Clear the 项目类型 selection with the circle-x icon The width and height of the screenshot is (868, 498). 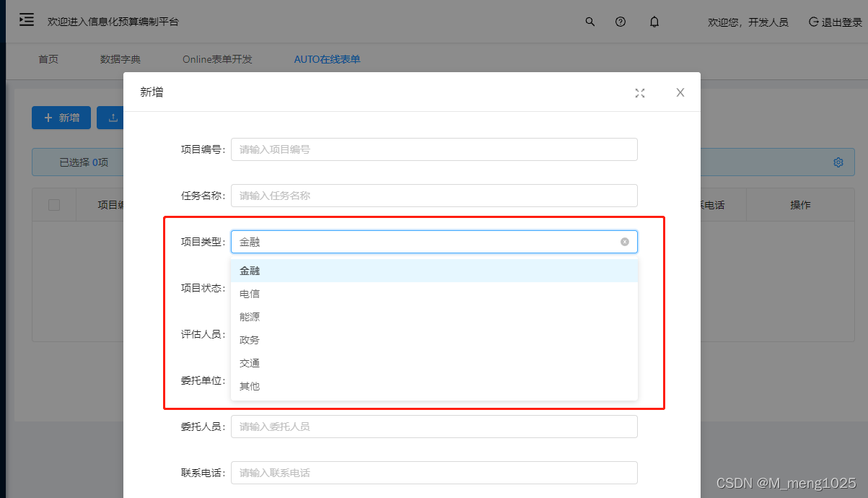(625, 242)
